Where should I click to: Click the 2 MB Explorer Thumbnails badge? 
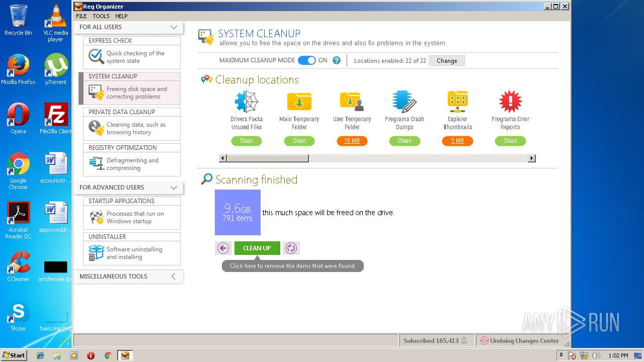coord(457,141)
